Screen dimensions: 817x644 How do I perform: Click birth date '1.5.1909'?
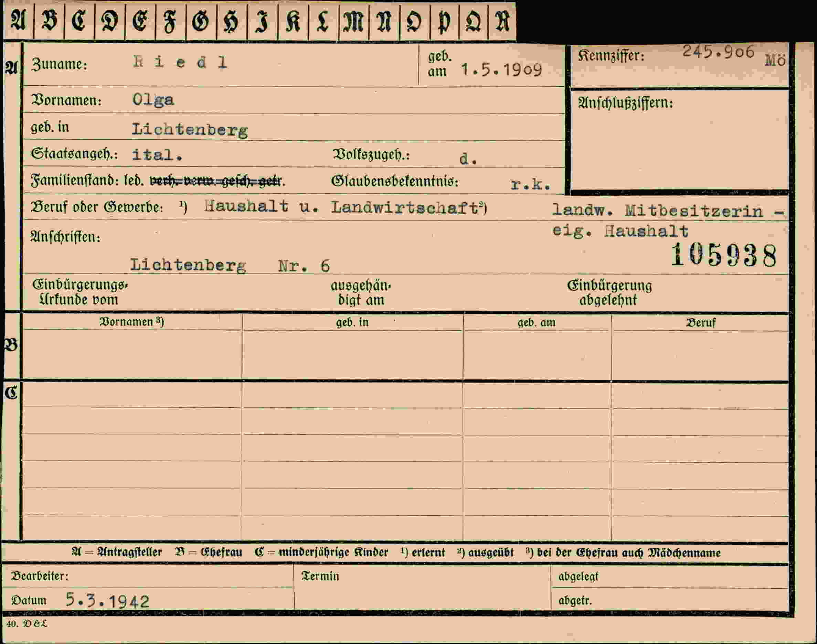tap(501, 70)
